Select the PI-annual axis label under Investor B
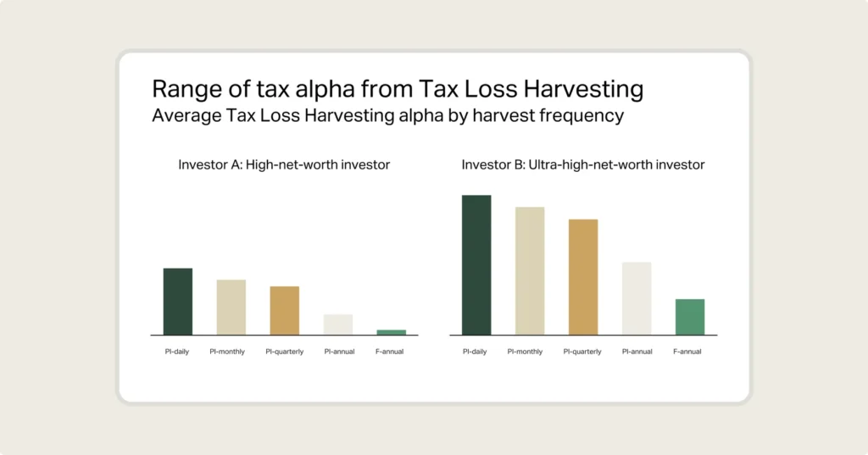 (637, 352)
